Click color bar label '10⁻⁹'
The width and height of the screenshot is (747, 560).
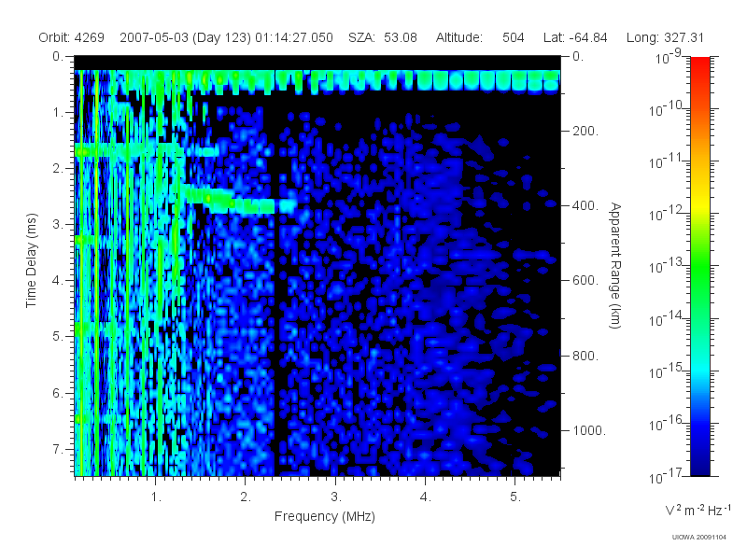click(669, 56)
